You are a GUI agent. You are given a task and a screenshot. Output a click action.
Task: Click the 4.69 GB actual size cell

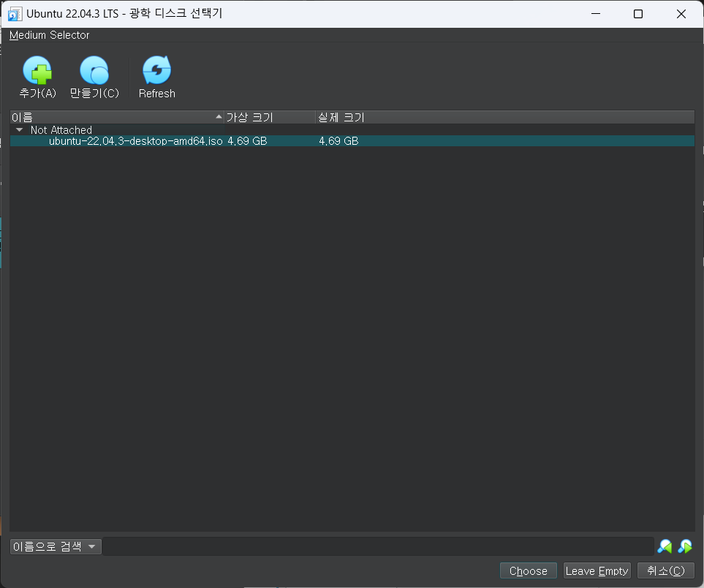coord(338,141)
